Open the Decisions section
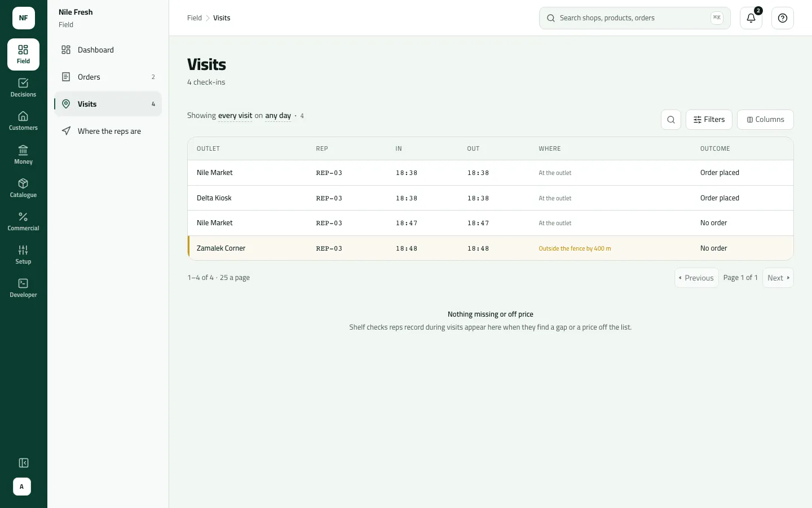Image resolution: width=812 pixels, height=508 pixels. pyautogui.click(x=23, y=88)
